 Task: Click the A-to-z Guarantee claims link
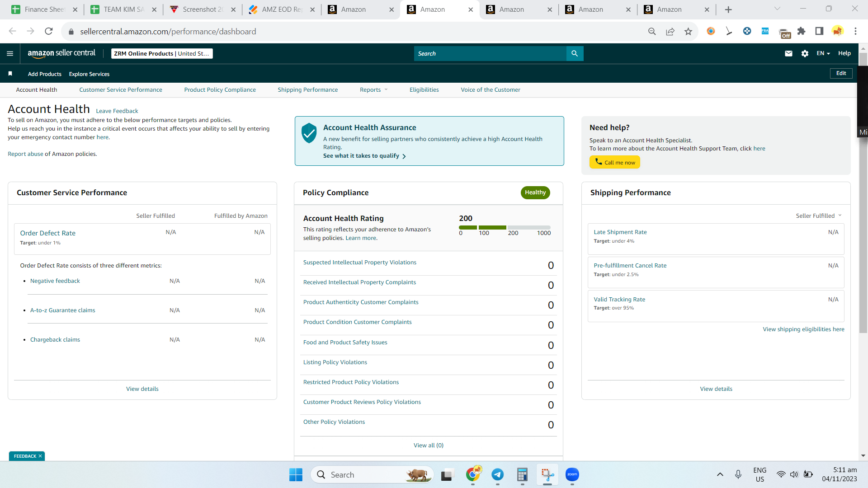[x=63, y=310]
